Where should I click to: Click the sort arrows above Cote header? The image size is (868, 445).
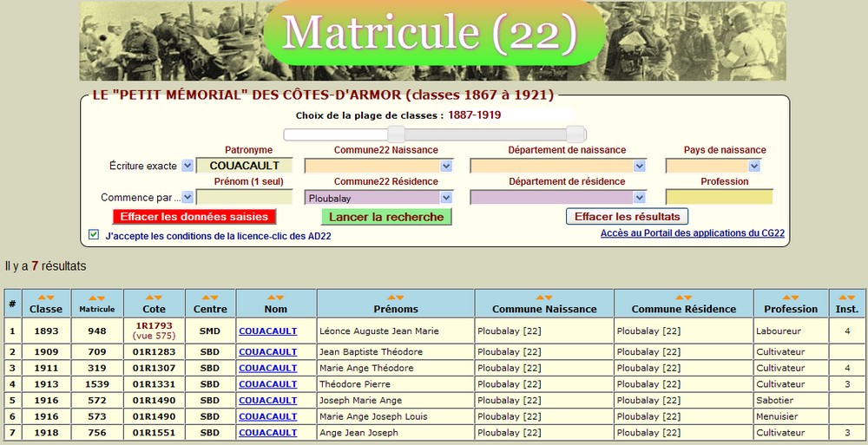point(154,298)
